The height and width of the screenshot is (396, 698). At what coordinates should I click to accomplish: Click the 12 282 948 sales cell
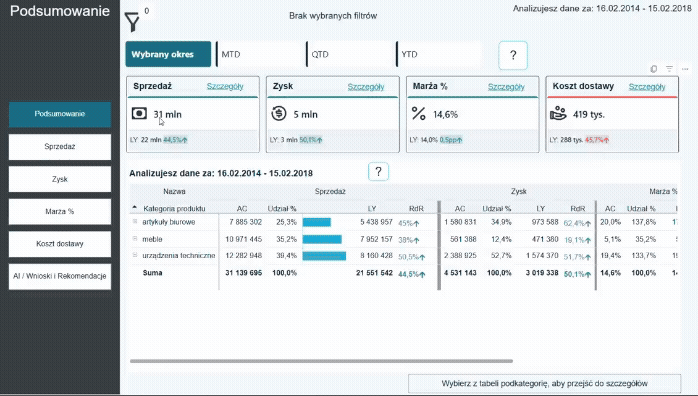click(243, 255)
